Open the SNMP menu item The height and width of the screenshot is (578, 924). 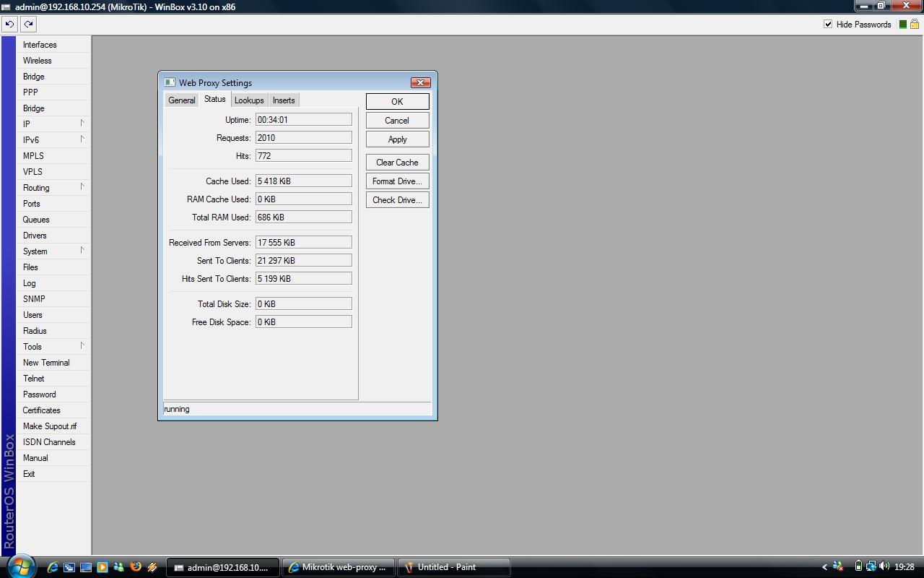(x=53, y=299)
